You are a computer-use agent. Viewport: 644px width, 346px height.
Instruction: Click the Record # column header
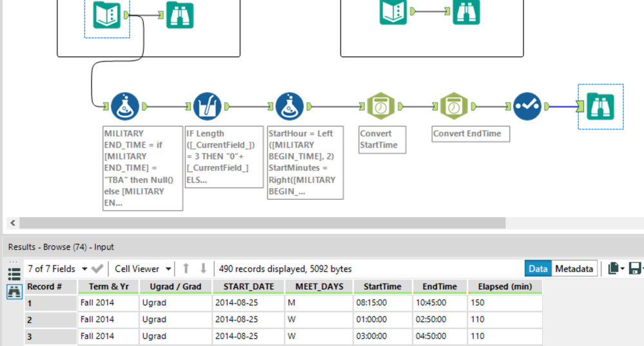pos(50,287)
